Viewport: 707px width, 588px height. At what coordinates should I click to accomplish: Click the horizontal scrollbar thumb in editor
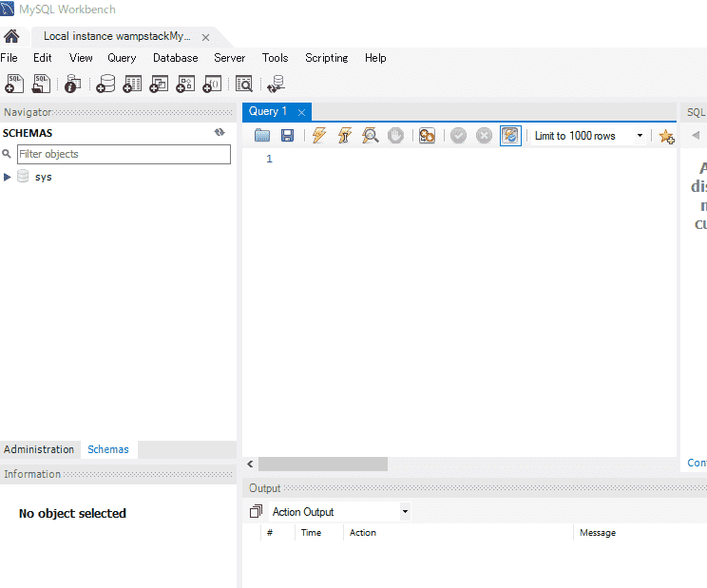pyautogui.click(x=323, y=464)
